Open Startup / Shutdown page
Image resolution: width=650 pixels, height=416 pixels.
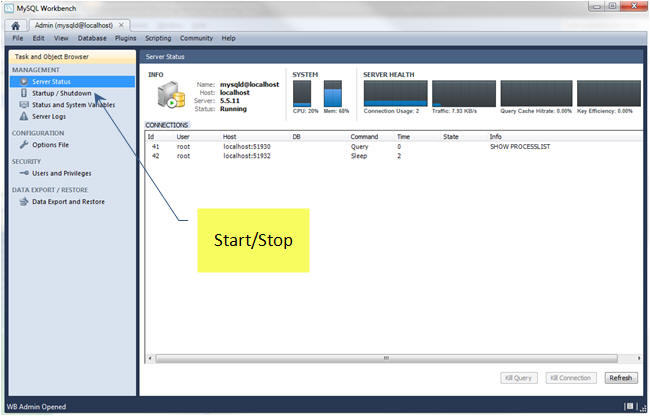tap(62, 93)
